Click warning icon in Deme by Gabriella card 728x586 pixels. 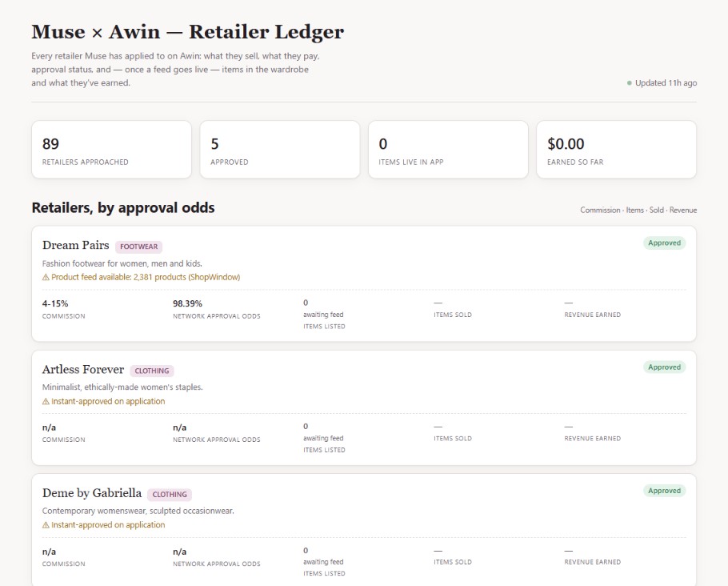46,525
